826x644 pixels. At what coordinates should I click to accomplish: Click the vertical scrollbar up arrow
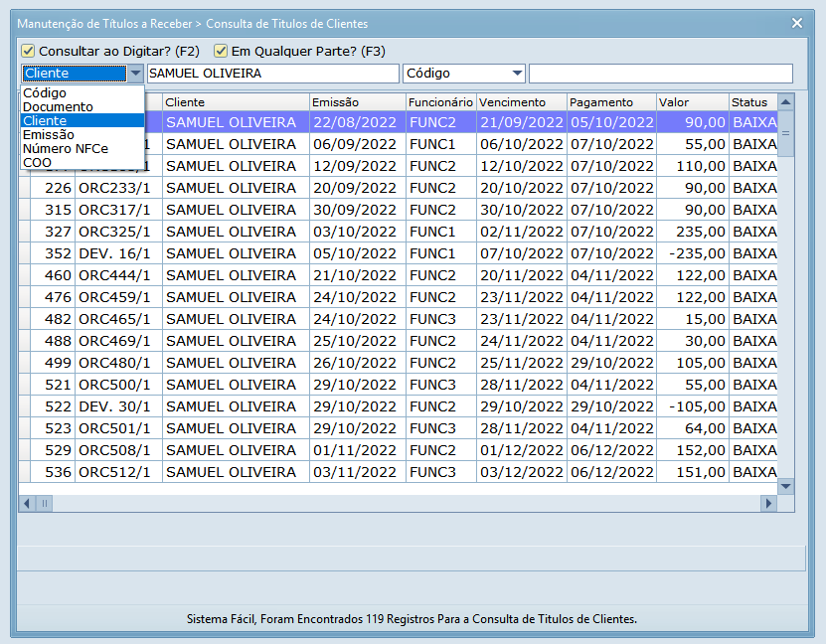(x=785, y=101)
